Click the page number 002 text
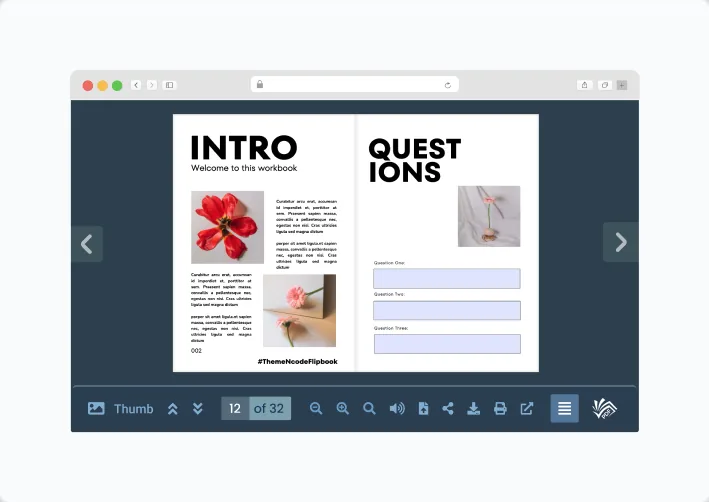The image size is (709, 502). click(x=196, y=350)
